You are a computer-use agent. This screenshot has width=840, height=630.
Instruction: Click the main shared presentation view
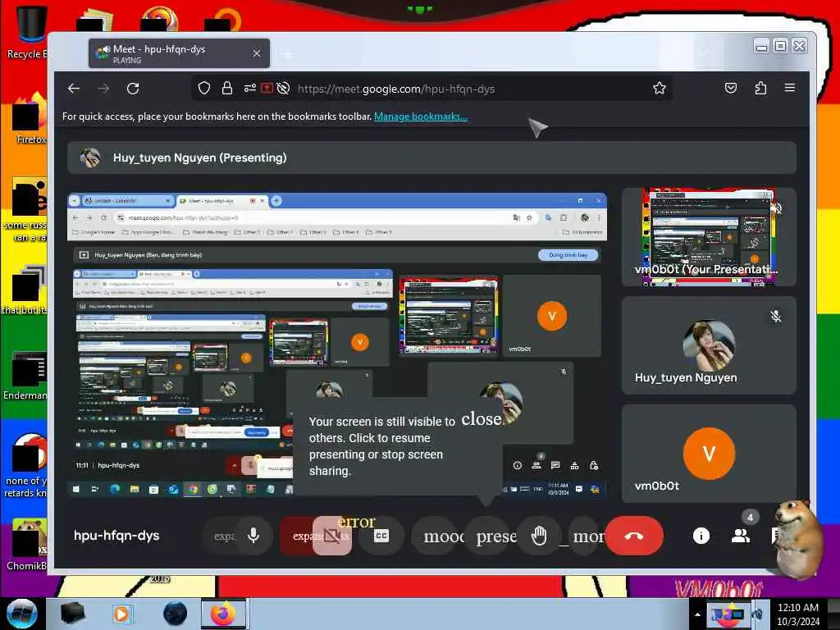click(337, 345)
